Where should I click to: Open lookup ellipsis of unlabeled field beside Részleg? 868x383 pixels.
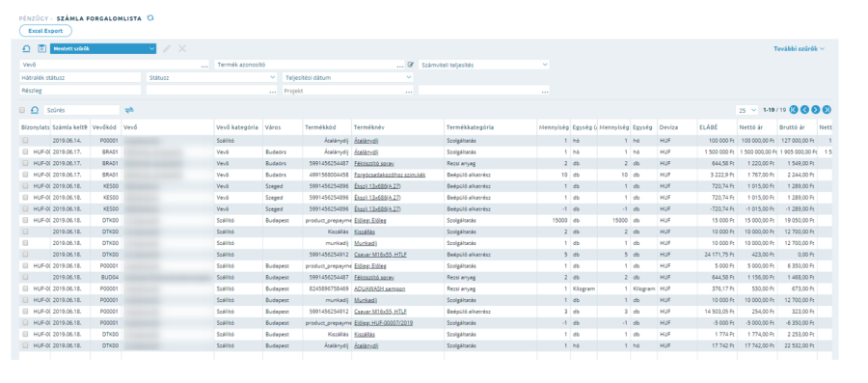click(272, 91)
